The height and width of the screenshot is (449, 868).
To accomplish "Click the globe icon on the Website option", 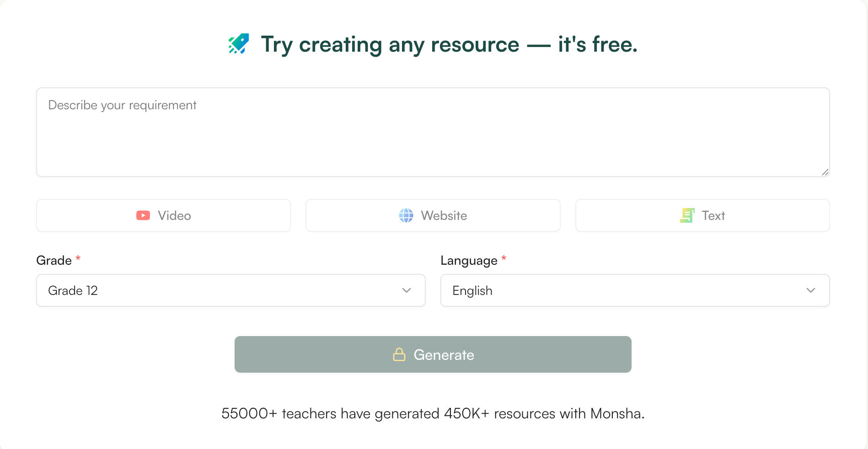I will tap(407, 215).
